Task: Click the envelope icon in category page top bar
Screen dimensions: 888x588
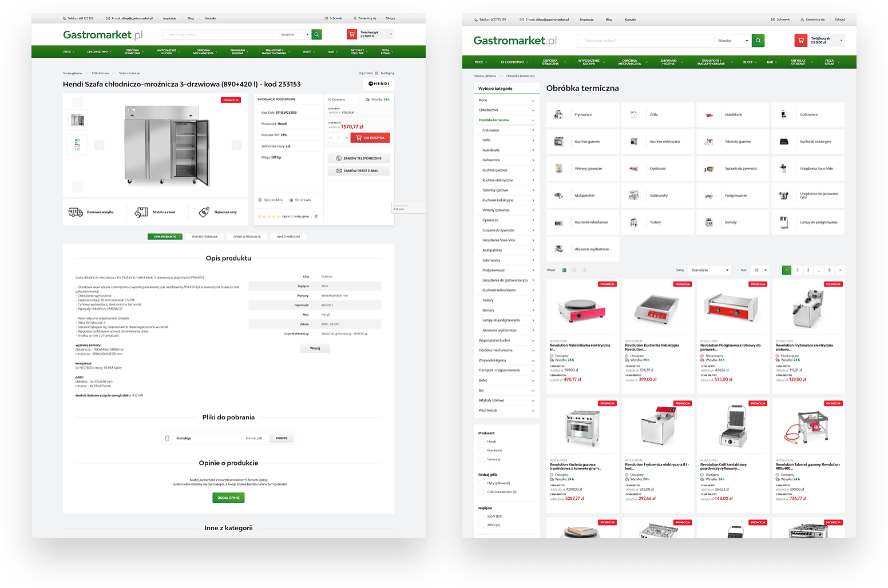Action: point(522,19)
